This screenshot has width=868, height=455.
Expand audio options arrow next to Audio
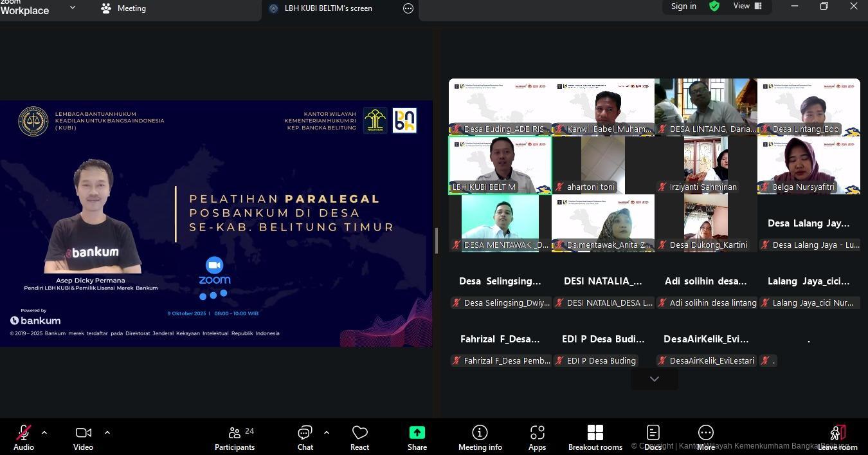44,432
